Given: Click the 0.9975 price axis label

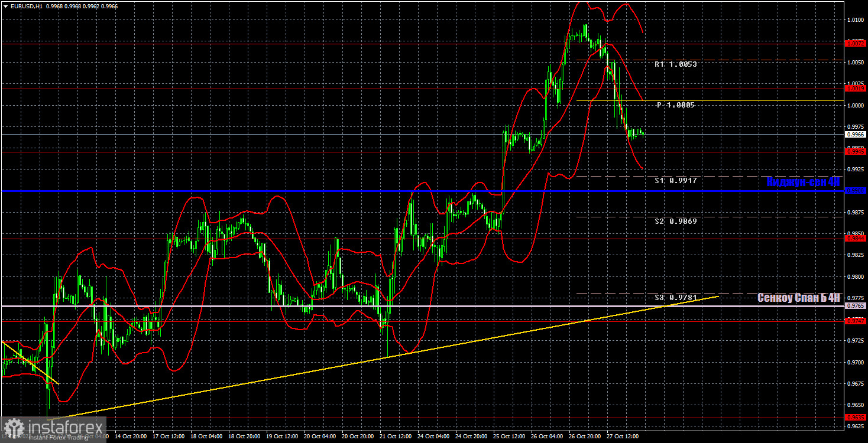Looking at the screenshot, I should coord(856,126).
